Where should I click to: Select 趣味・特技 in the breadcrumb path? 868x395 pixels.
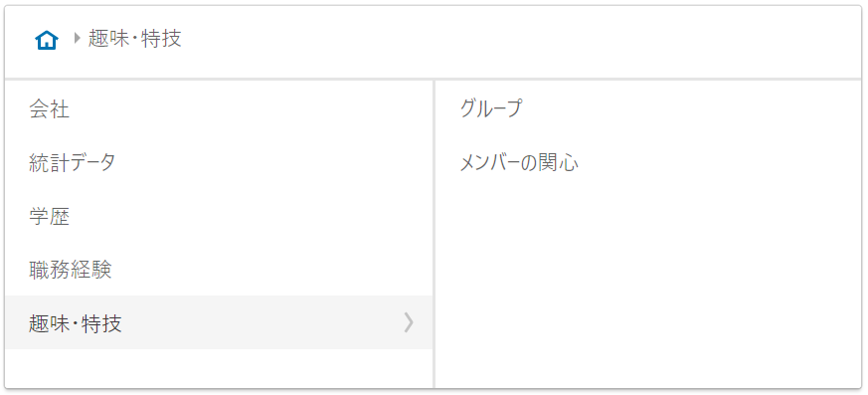pyautogui.click(x=134, y=39)
